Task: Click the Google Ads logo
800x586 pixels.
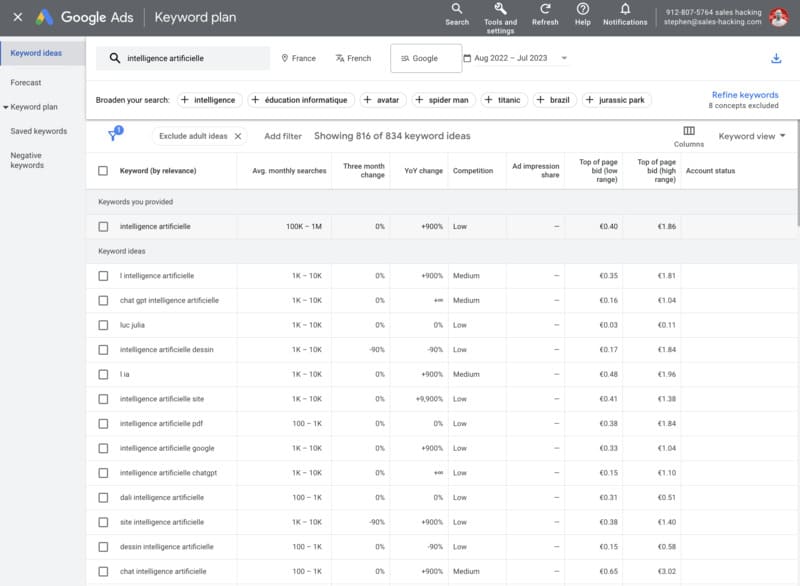Action: (44, 17)
